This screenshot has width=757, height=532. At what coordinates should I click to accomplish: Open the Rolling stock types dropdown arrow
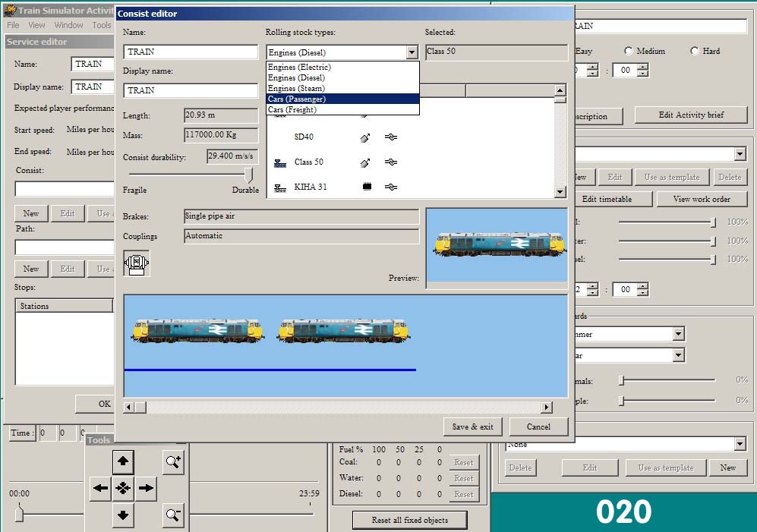click(x=412, y=52)
